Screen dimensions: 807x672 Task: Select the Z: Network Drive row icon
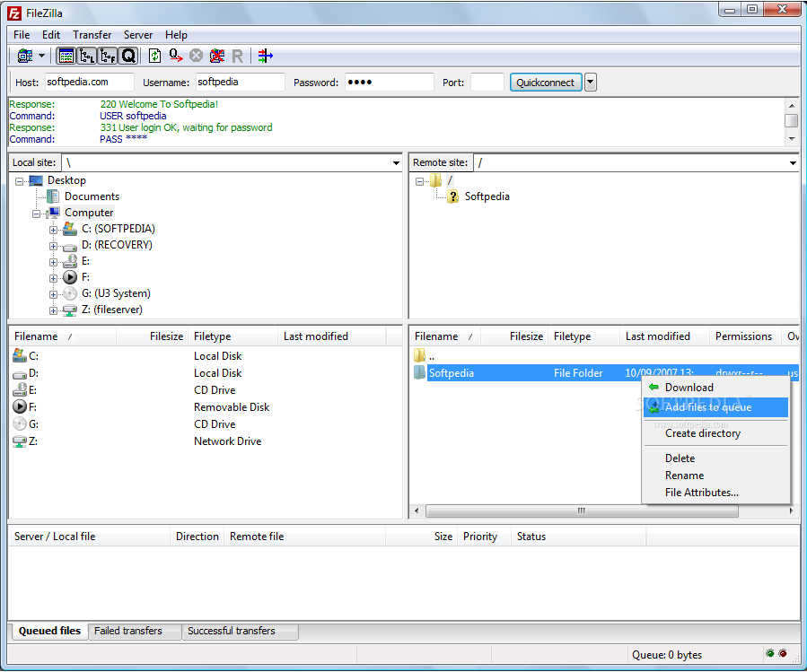coord(20,441)
